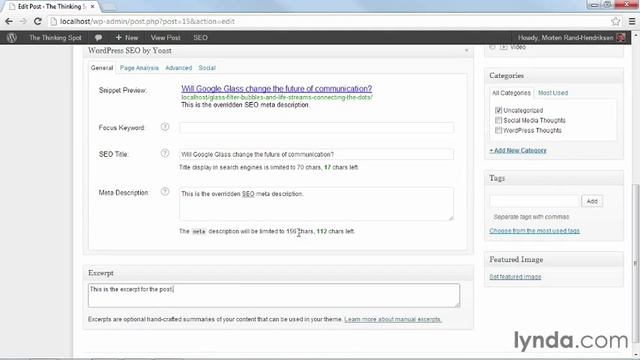Click the Tags panel header
Viewport: 640px width, 360px height.
click(x=554, y=178)
